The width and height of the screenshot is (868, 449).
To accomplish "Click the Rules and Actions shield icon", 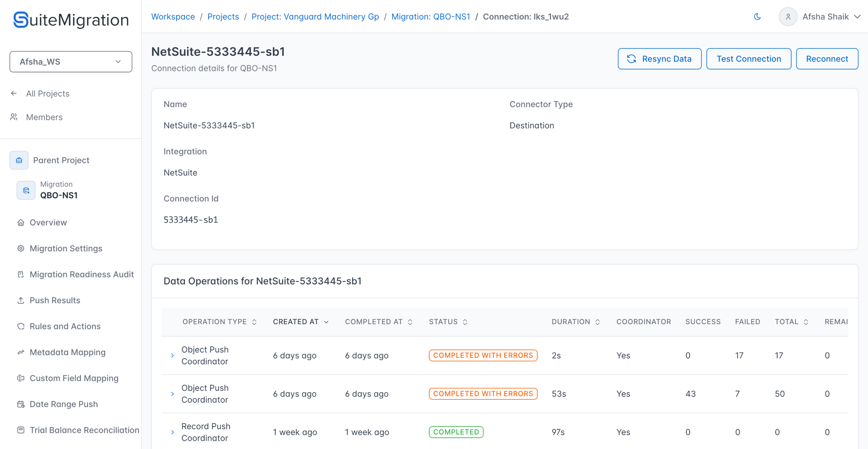I will [x=21, y=326].
